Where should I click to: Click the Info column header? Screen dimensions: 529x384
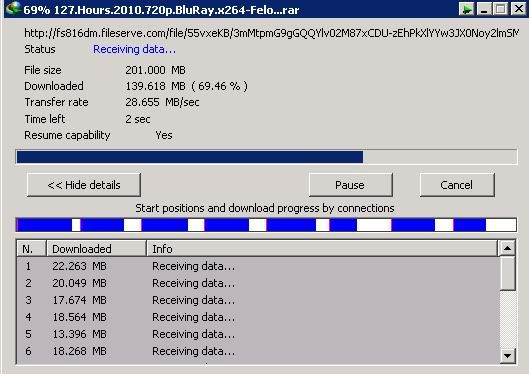(x=322, y=249)
